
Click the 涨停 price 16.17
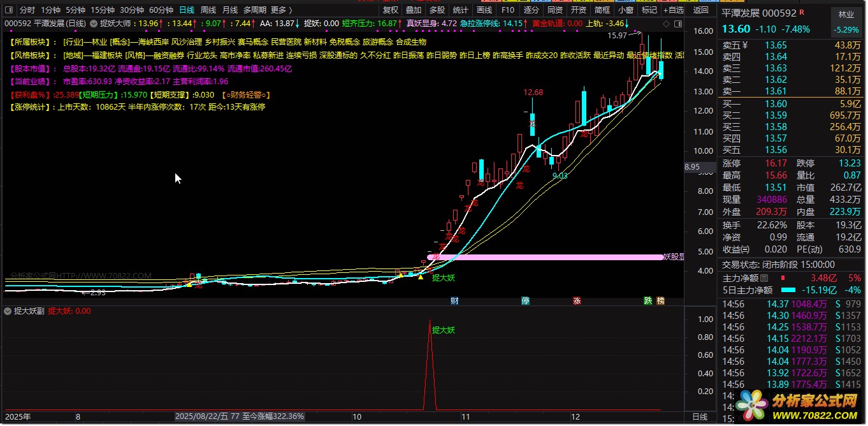pyautogui.click(x=776, y=163)
